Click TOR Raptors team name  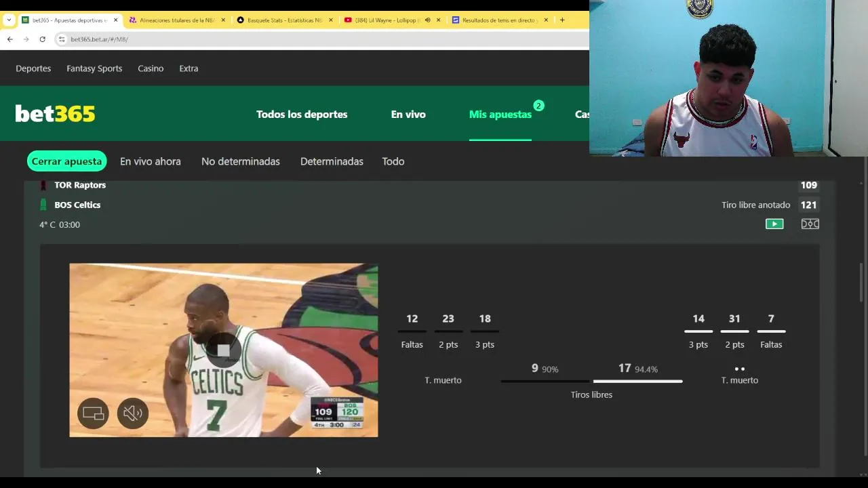[80, 185]
